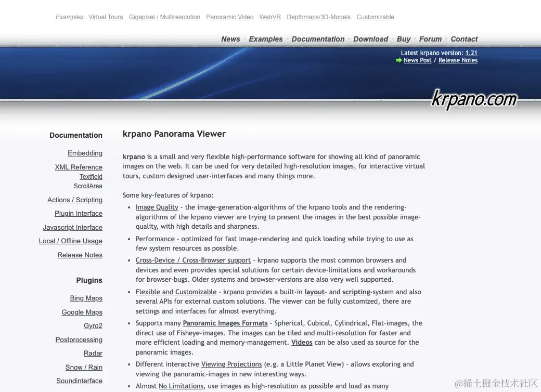Open the Google Maps plugin link
The width and height of the screenshot is (541, 392).
[x=82, y=312]
